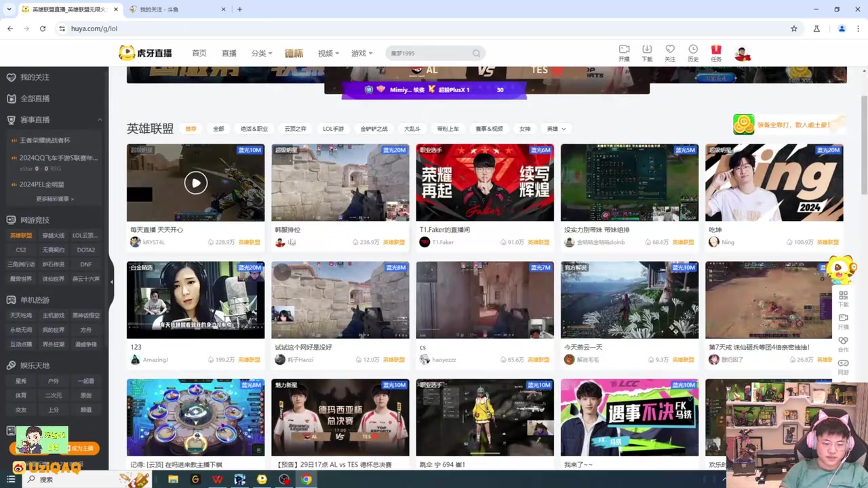
Task: Select the 女神 filter tab
Action: [x=525, y=129]
